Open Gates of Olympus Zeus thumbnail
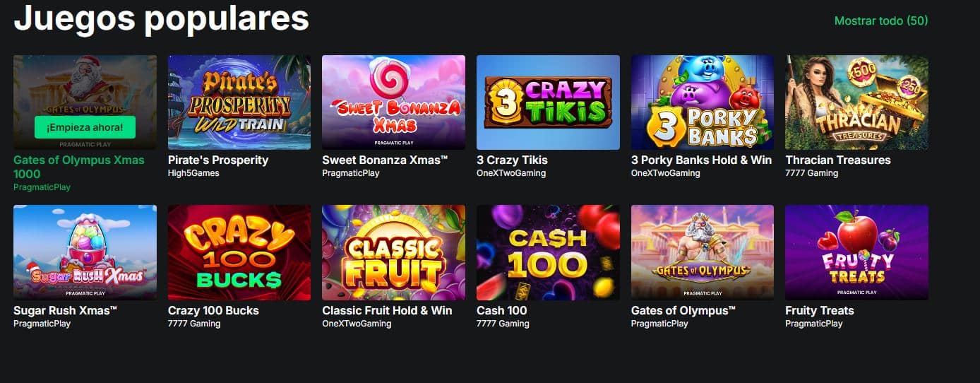This screenshot has height=383, width=980. pyautogui.click(x=703, y=252)
